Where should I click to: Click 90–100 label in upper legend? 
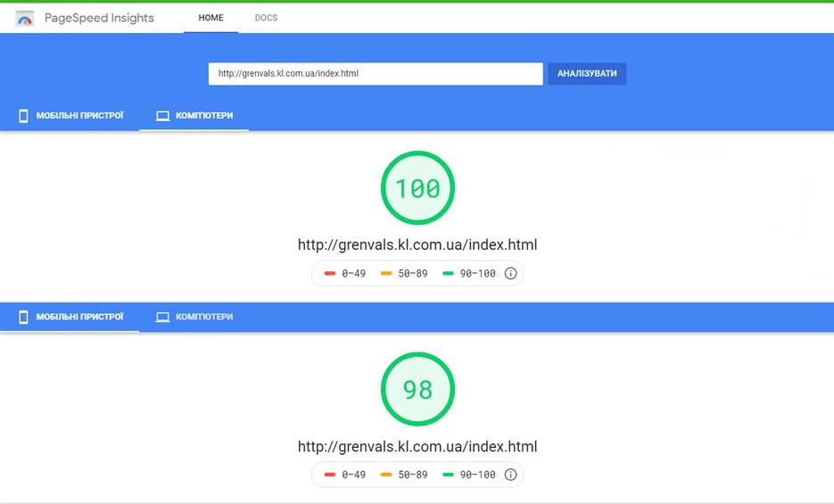[x=477, y=273]
